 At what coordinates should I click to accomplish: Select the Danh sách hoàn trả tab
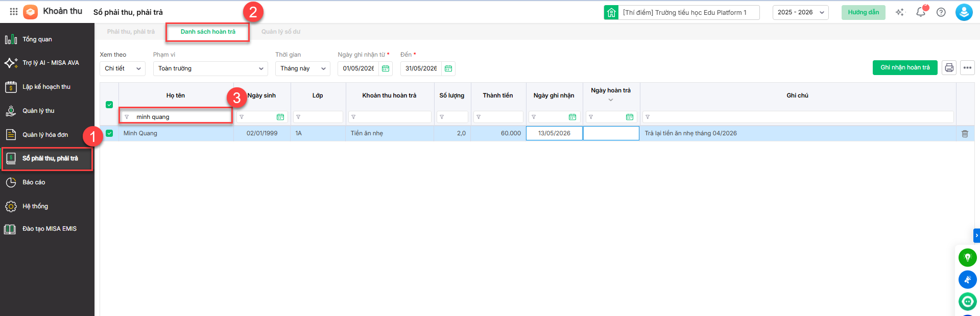208,32
